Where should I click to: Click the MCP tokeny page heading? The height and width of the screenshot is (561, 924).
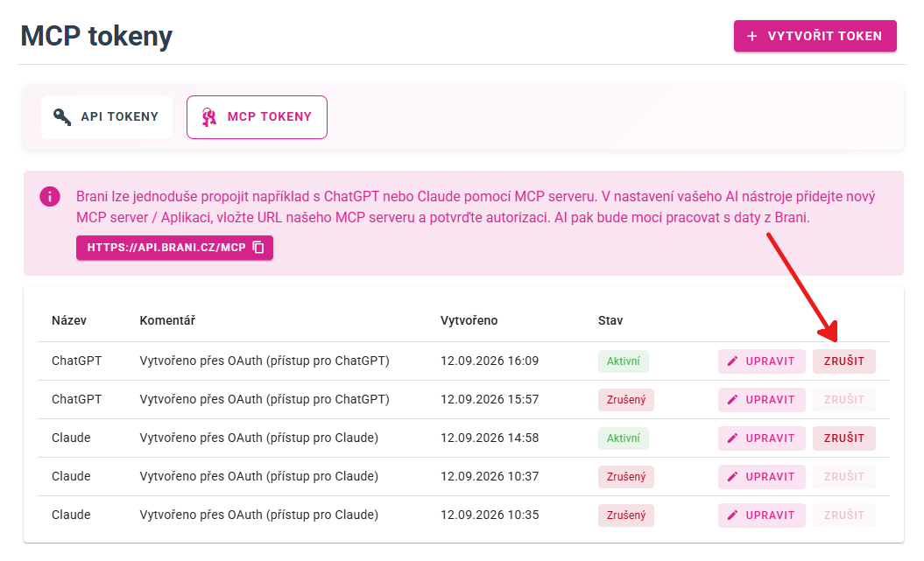click(96, 37)
